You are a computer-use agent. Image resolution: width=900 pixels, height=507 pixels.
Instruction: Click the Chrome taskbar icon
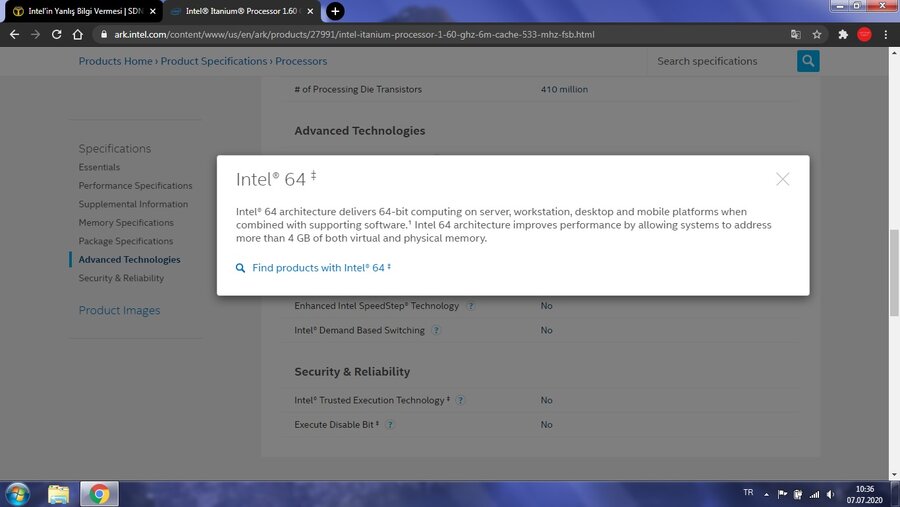click(x=99, y=494)
